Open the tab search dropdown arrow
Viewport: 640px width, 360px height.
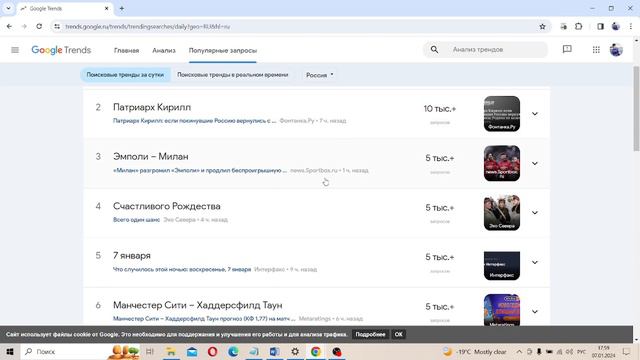coord(8,8)
